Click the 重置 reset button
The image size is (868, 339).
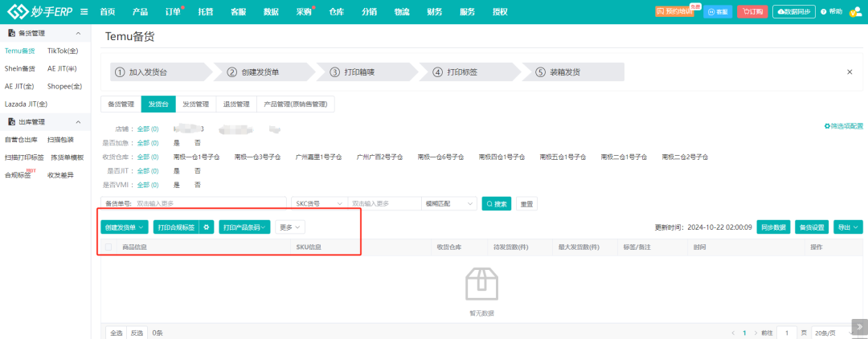click(x=526, y=203)
